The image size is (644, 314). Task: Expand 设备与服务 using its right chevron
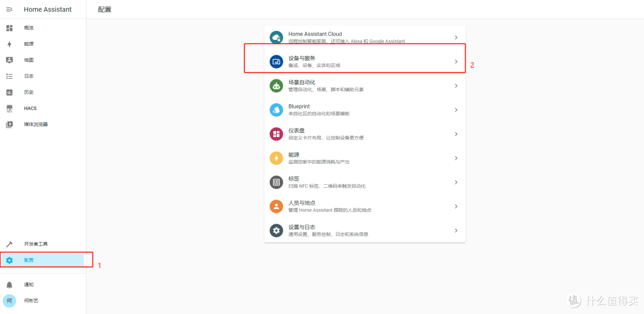456,61
